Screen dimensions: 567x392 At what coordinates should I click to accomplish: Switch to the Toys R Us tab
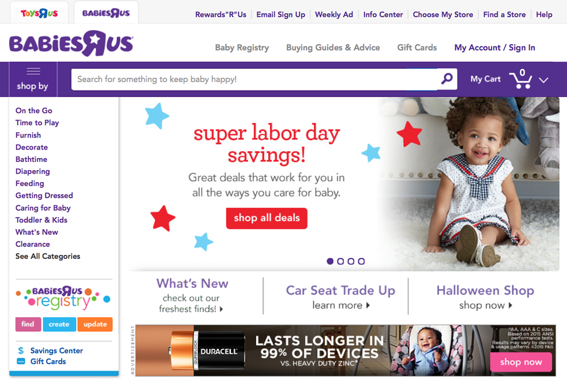tap(40, 13)
